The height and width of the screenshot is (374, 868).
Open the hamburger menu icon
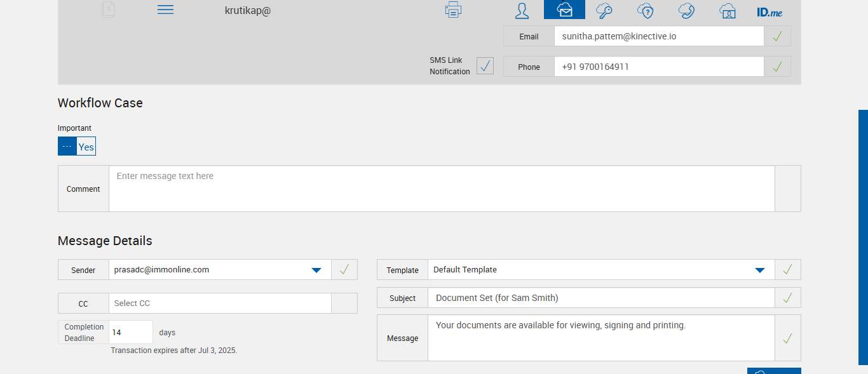tap(165, 10)
